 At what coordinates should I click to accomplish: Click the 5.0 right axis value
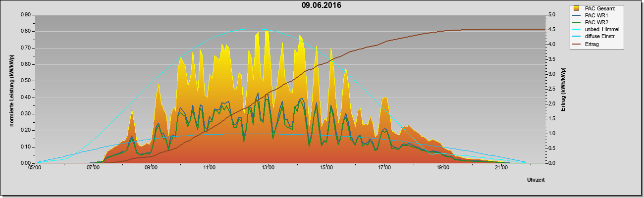[553, 15]
